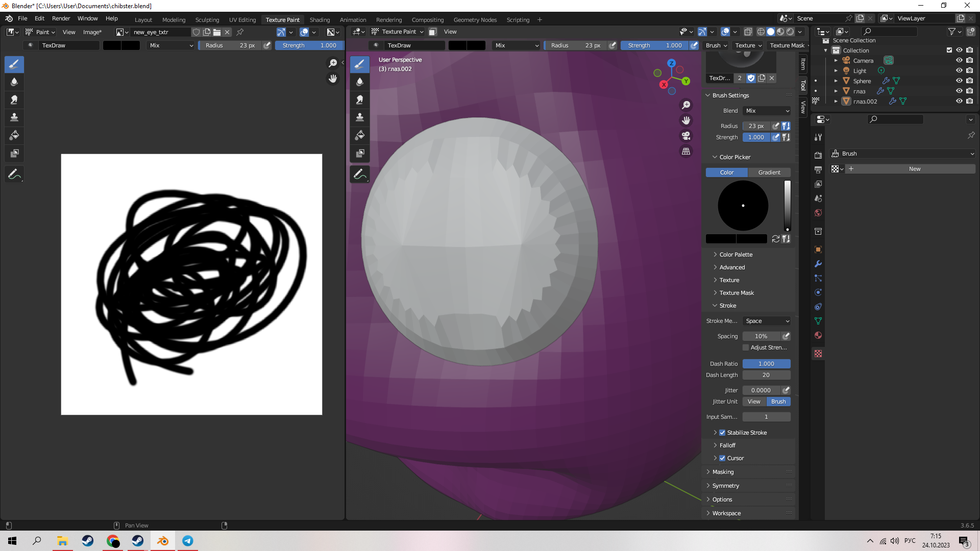Click the New texture button
The image size is (980, 551).
[x=914, y=169]
